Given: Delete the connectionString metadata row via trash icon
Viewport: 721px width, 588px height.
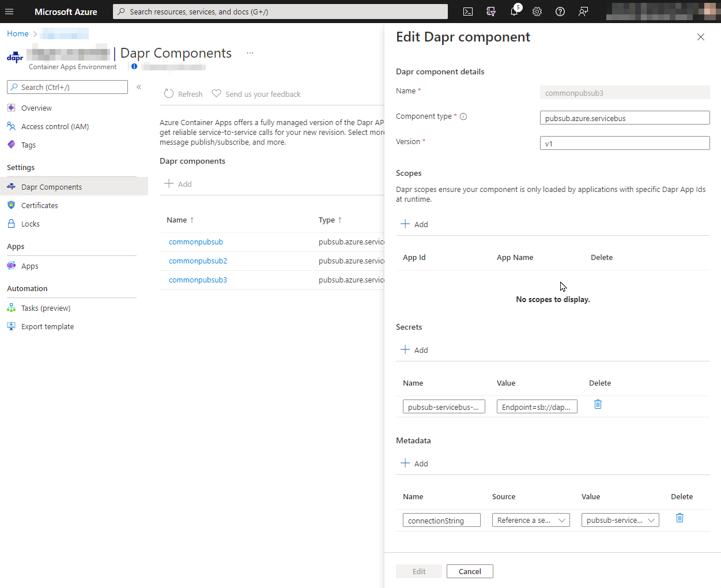Looking at the screenshot, I should (680, 518).
